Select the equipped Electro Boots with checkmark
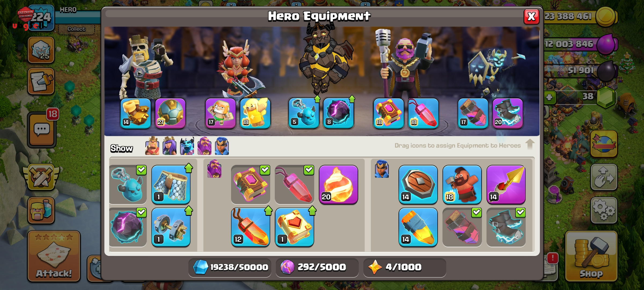Screen dimensions: 644x290 (x=506, y=227)
